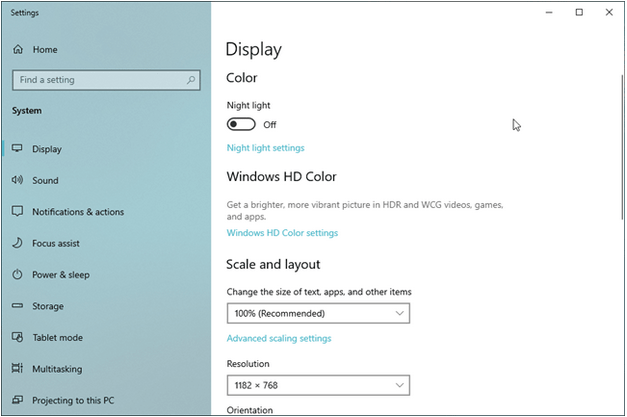Click the Find a setting field
Viewport: 627px width, 417px height.
(106, 80)
